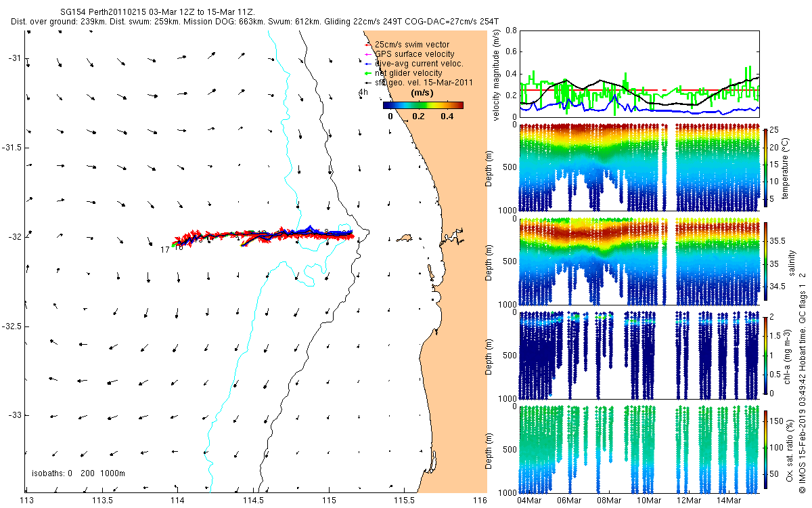Click the 12Mar date tick label

pos(688,500)
